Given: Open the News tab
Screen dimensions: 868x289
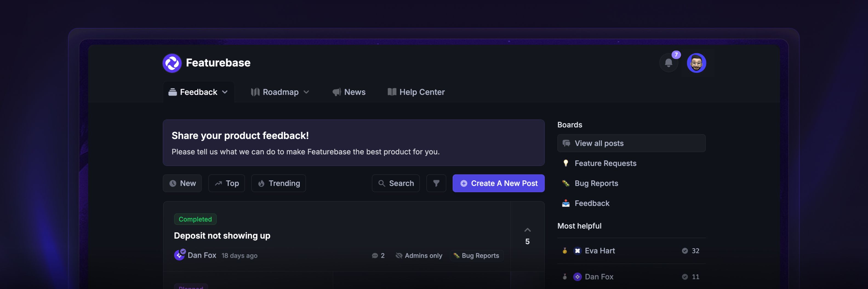Looking at the screenshot, I should pos(349,92).
